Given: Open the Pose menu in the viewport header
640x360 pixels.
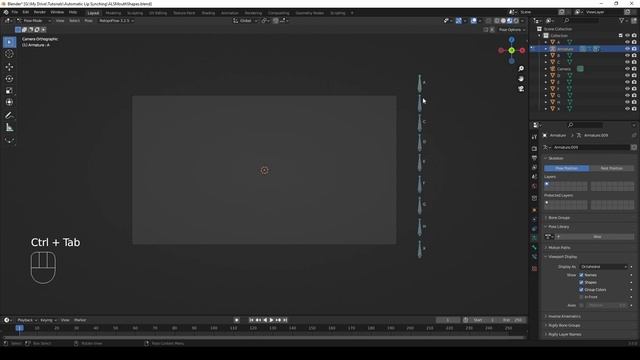Looking at the screenshot, I should [88, 20].
